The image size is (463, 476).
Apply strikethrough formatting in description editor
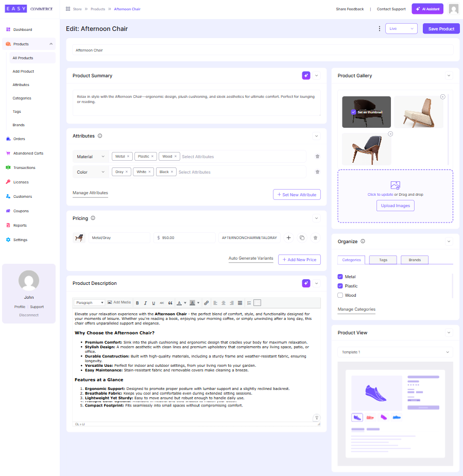(x=162, y=303)
